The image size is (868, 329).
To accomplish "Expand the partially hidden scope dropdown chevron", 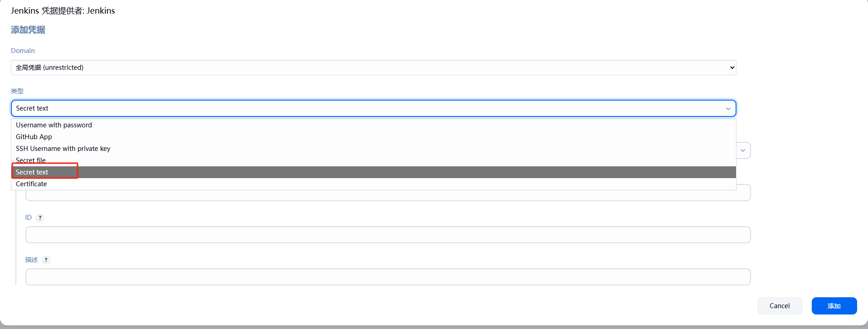I will click(x=743, y=150).
